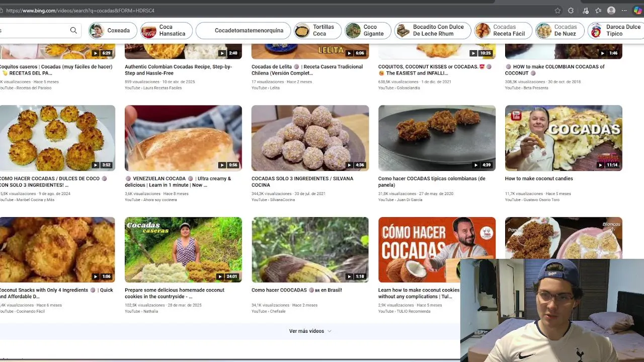
Task: Click dark plate cocadas thumbnail (4:39)
Action: click(437, 138)
